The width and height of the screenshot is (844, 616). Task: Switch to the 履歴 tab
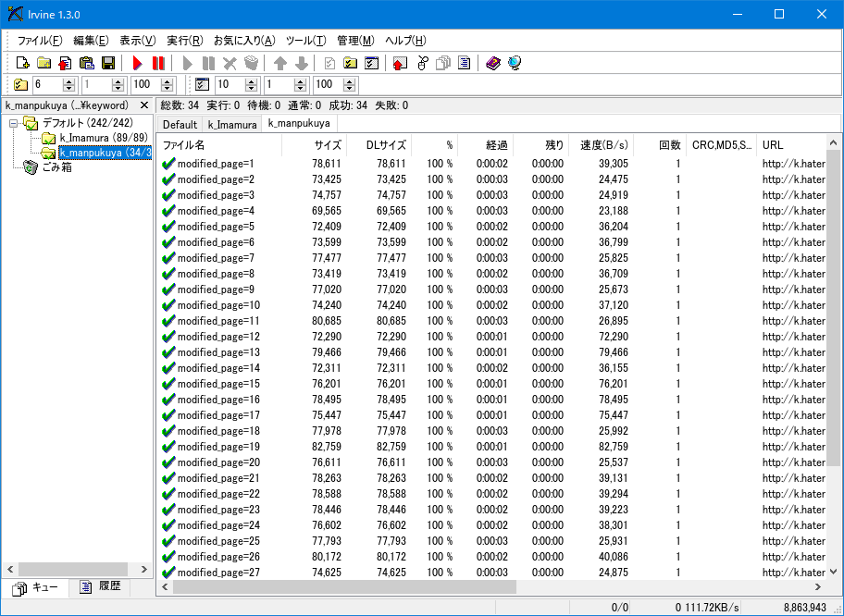100,587
